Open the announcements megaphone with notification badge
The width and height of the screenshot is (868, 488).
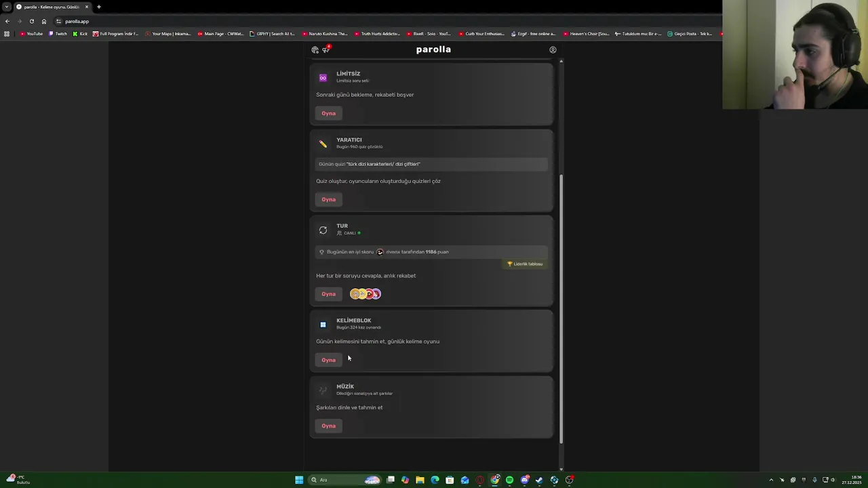point(325,49)
